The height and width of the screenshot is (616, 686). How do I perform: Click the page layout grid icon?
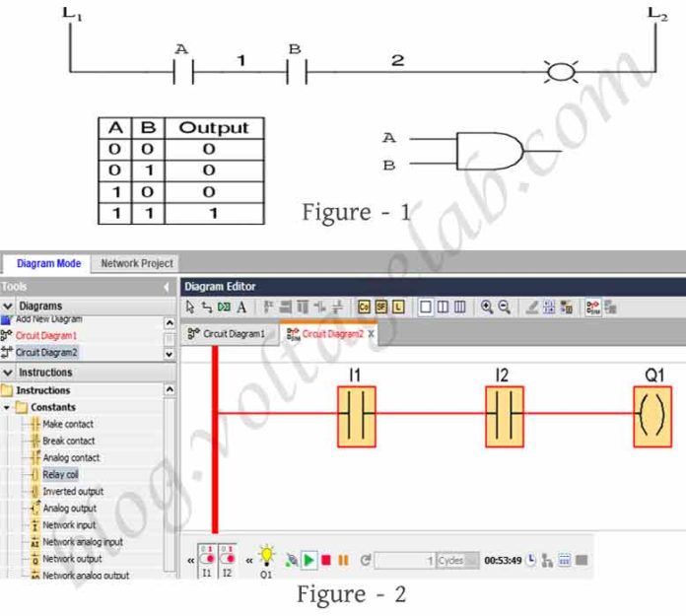549,308
